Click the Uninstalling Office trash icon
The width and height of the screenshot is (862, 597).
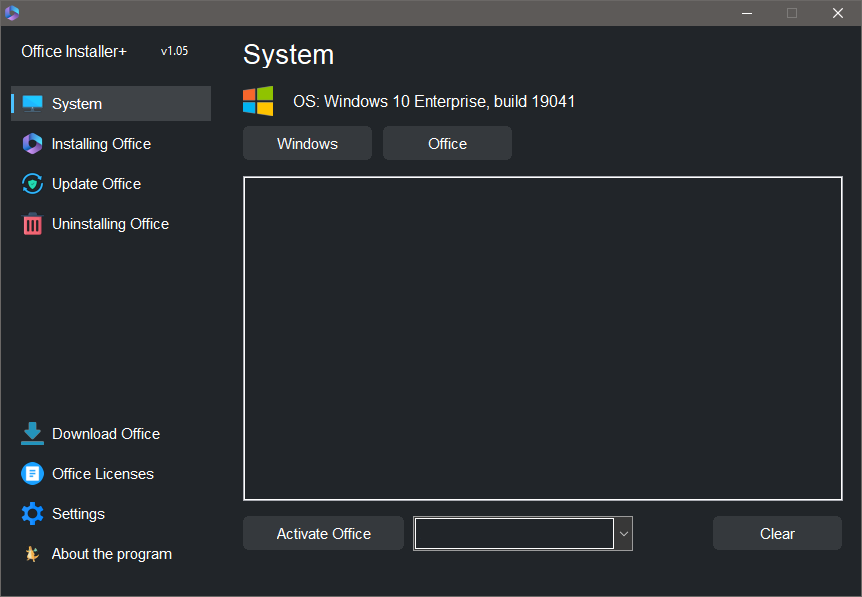tap(33, 224)
